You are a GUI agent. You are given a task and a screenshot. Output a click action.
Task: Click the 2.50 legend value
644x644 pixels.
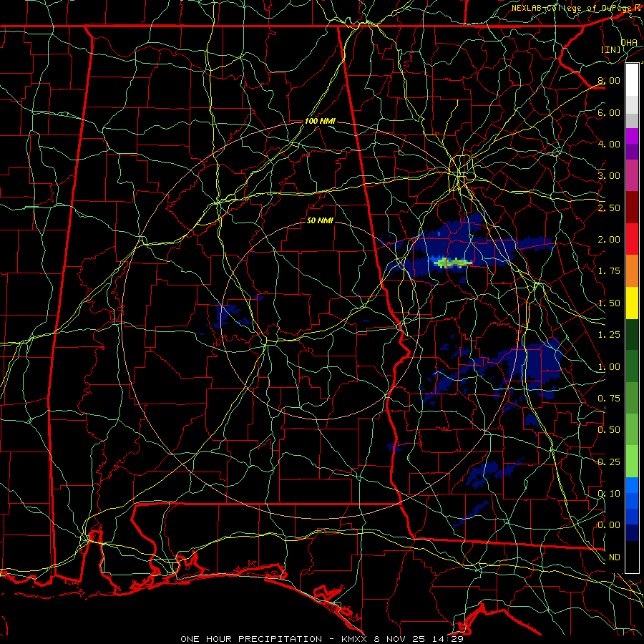pyautogui.click(x=609, y=208)
